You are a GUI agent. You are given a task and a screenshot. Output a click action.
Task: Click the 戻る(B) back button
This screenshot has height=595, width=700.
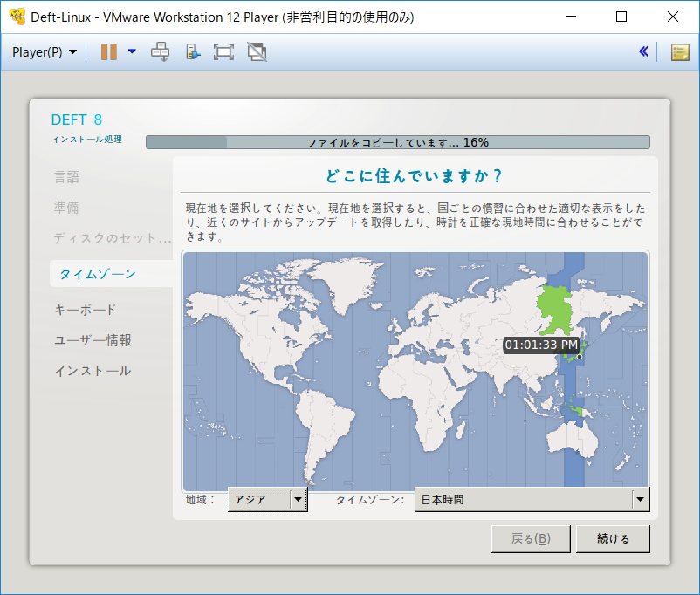click(531, 539)
